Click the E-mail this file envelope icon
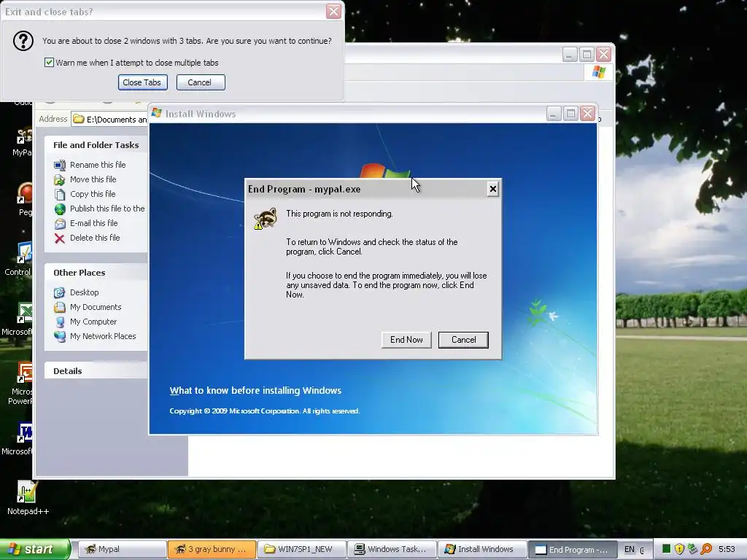 [60, 223]
